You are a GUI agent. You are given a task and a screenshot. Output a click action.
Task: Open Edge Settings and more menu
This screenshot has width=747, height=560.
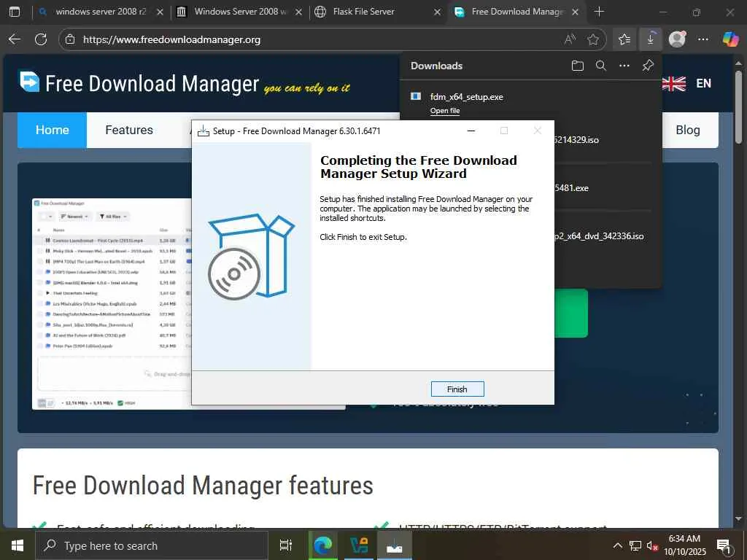pos(703,39)
